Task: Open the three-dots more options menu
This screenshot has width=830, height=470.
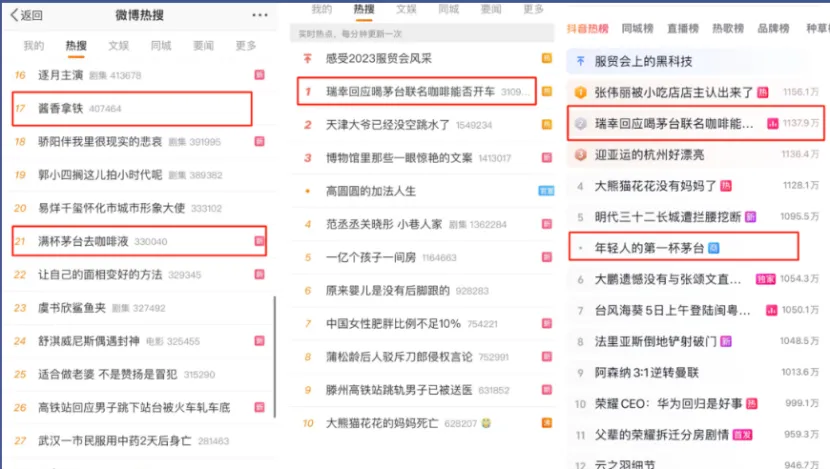Action: click(260, 15)
